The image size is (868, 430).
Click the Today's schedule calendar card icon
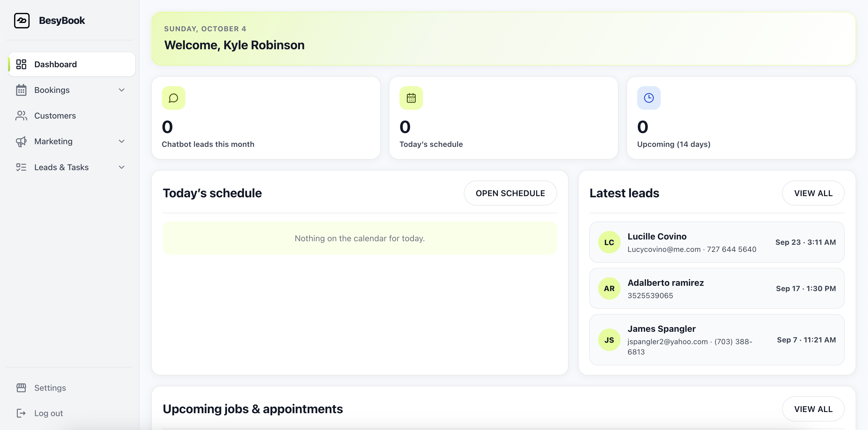411,98
